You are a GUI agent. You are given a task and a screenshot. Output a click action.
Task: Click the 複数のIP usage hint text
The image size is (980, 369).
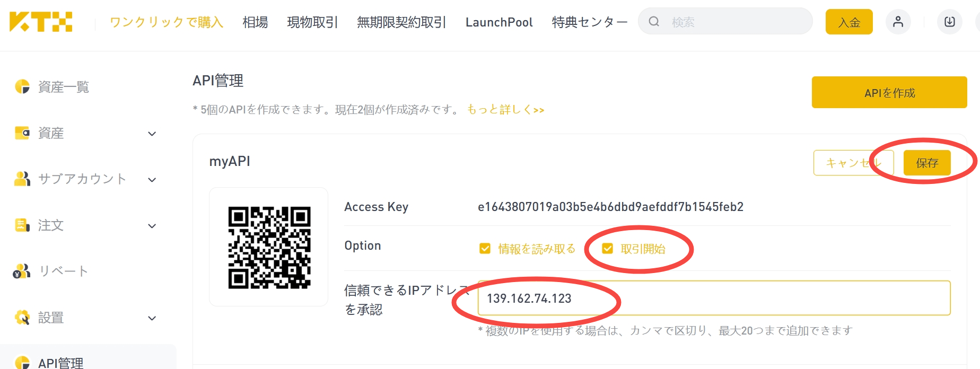[665, 330]
